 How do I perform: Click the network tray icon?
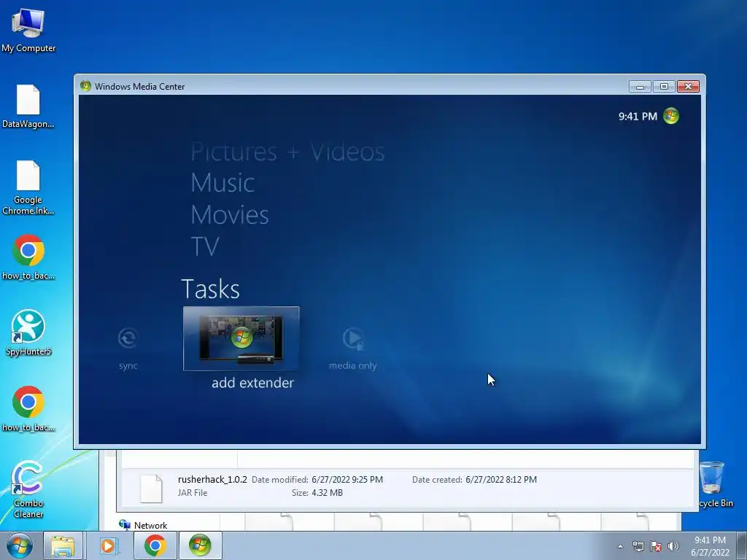[638, 546]
